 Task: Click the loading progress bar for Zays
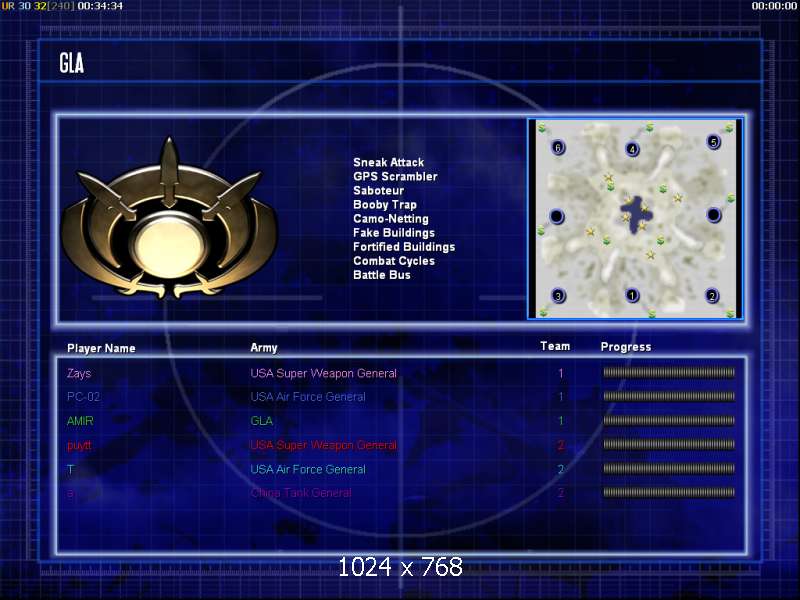tap(669, 372)
